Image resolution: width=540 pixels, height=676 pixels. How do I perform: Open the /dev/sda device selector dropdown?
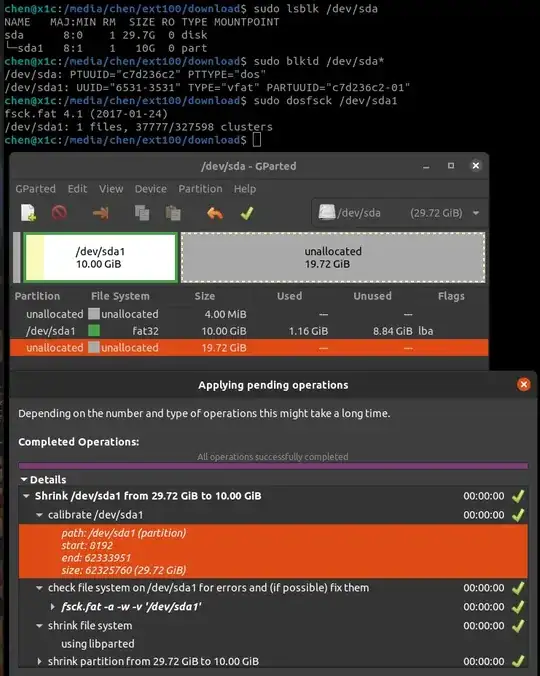pyautogui.click(x=400, y=213)
